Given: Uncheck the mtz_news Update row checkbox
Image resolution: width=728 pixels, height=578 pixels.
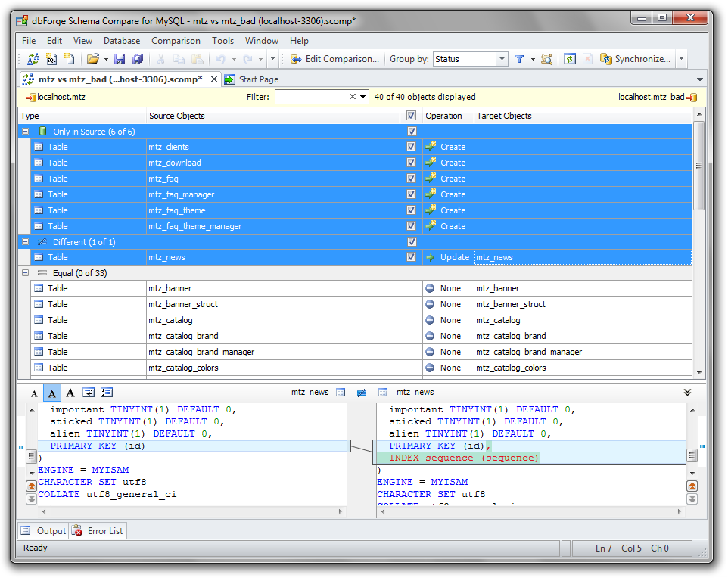Looking at the screenshot, I should (x=412, y=257).
